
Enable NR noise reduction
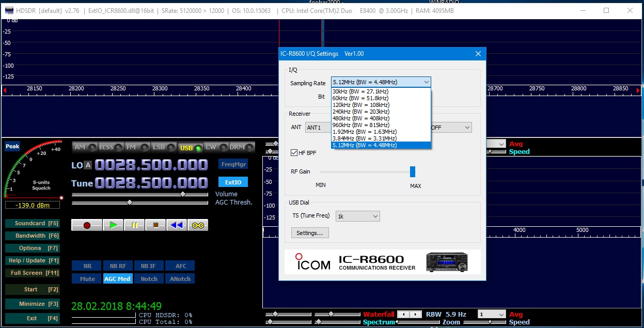coord(87,266)
